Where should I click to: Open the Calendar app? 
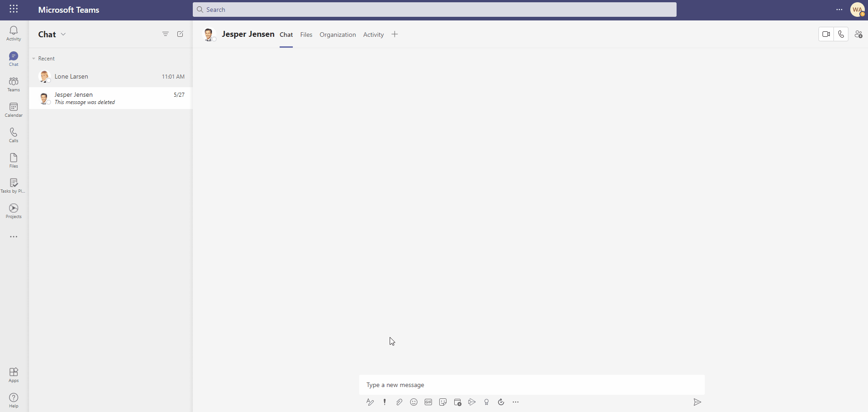[14, 109]
